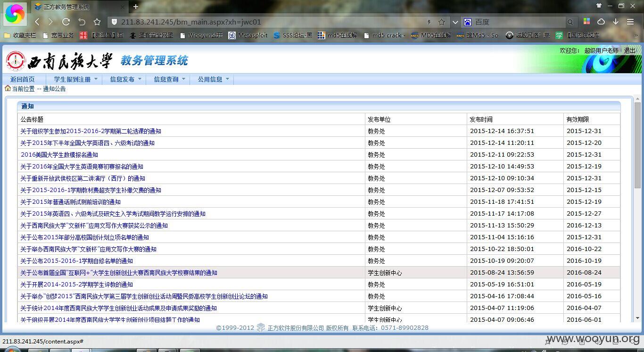
Task: Click the 退出 logout link
Action: click(x=630, y=50)
